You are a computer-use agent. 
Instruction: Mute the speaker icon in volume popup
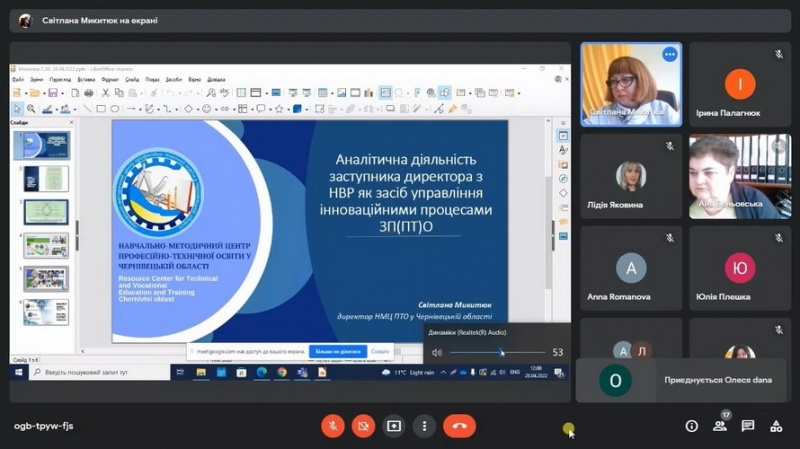[436, 352]
